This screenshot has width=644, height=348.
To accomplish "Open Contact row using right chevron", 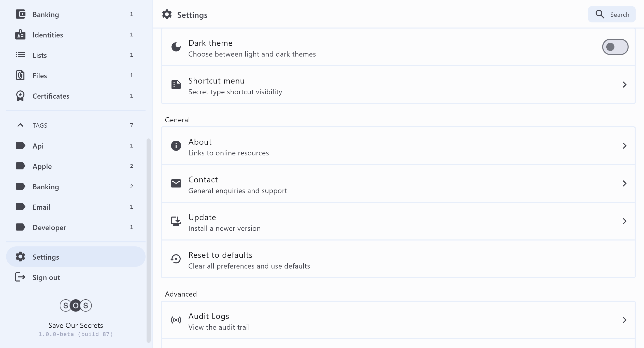I will (x=624, y=183).
